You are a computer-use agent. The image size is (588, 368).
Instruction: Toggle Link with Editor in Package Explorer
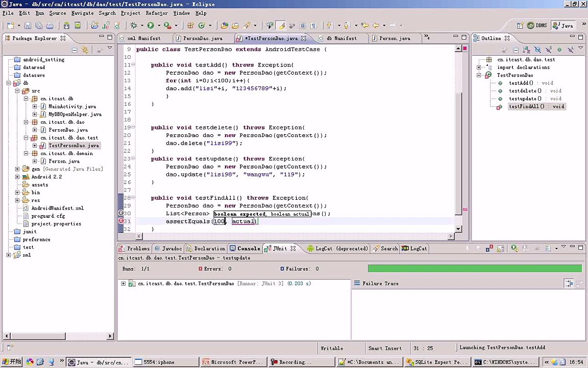[85, 50]
